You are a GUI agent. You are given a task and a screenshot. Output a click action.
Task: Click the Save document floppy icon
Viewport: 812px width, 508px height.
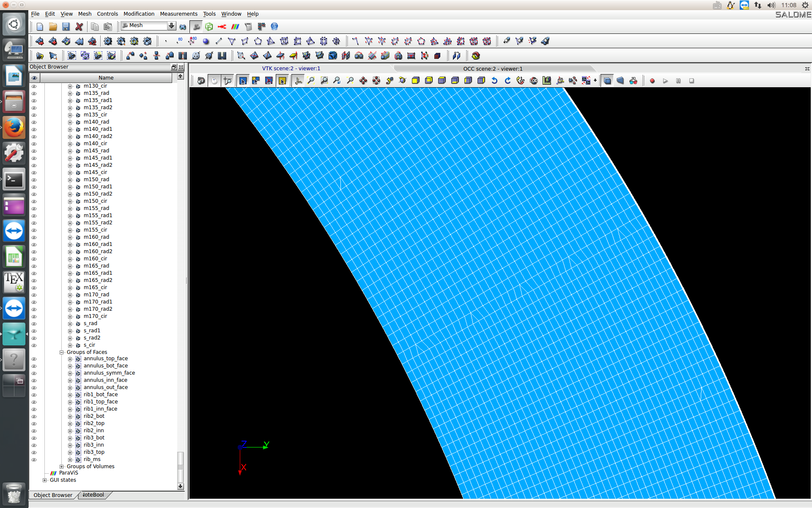click(66, 27)
